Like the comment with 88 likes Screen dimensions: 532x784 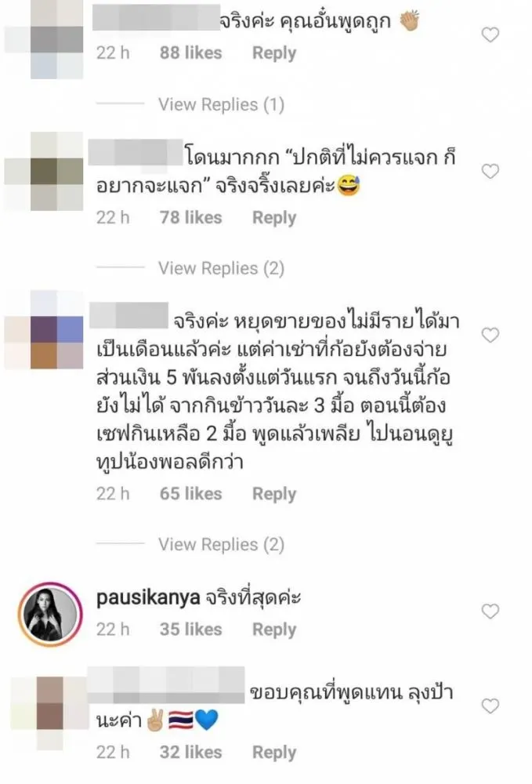[x=490, y=34]
